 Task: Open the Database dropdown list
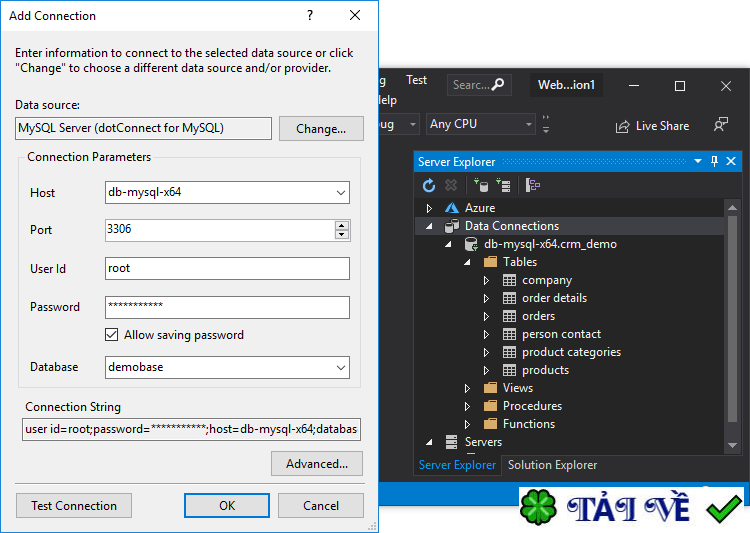click(x=341, y=367)
